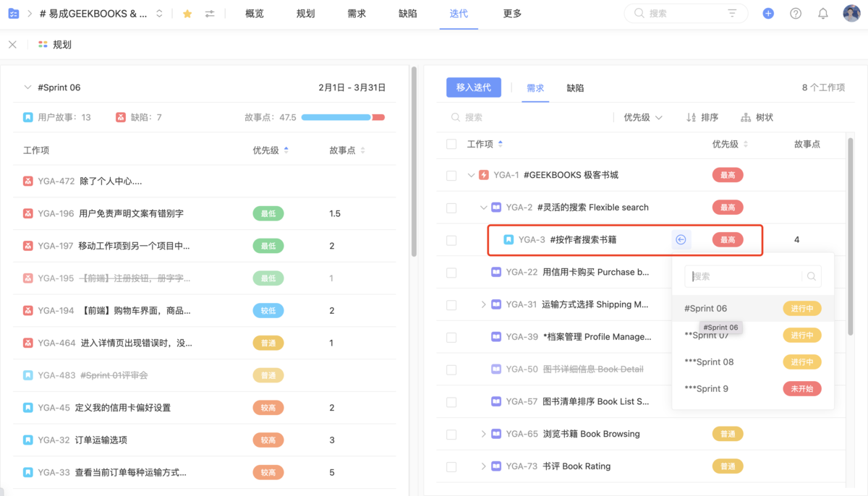Viewport: 868px width, 496px height.
Task: Open the help question mark icon
Action: pos(796,13)
